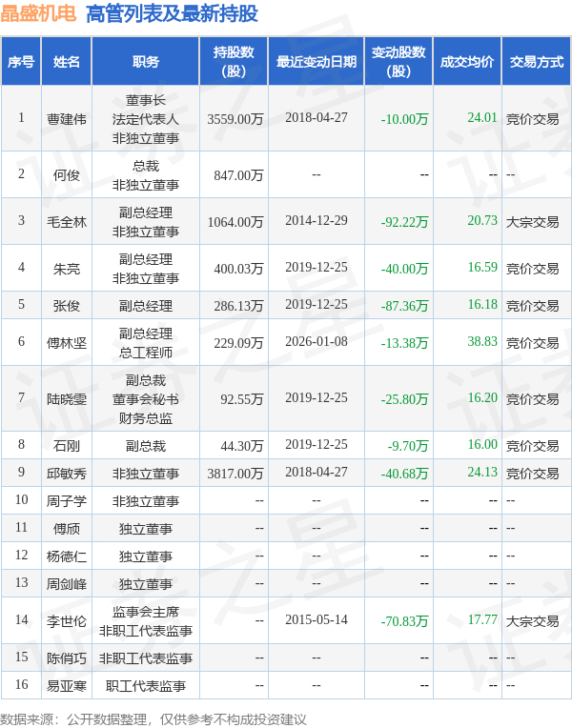Click change value -10.00万
This screenshot has height=728, width=572.
click(x=404, y=119)
